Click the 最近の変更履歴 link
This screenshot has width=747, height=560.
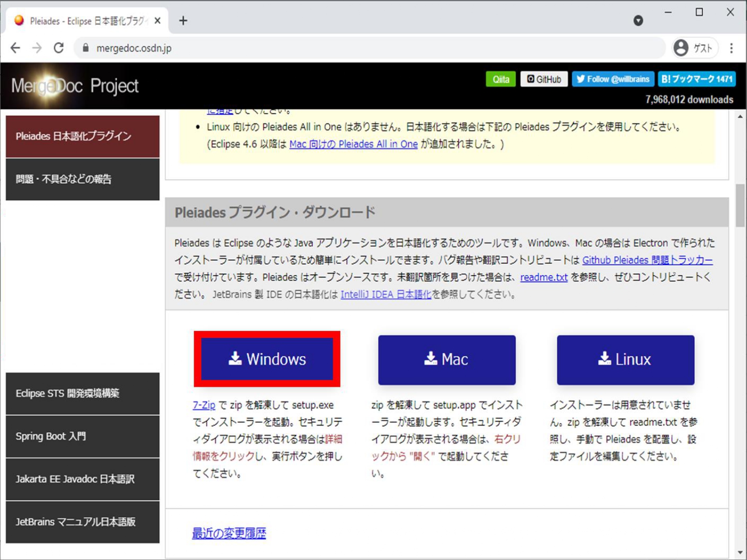tap(229, 533)
